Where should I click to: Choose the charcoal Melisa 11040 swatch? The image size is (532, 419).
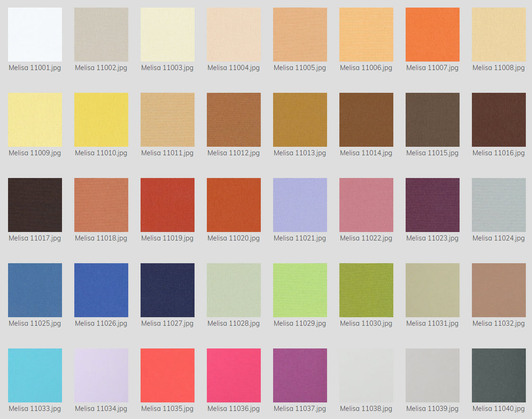(499, 375)
